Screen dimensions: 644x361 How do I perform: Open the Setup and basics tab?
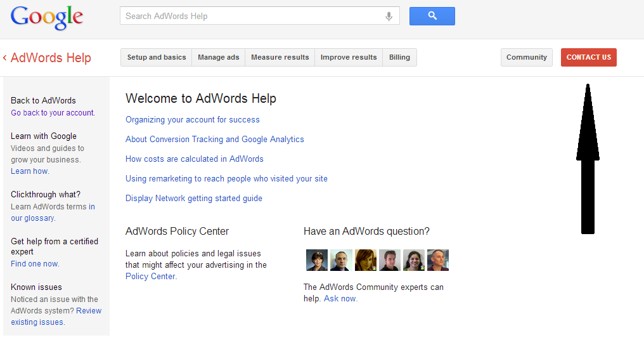point(157,58)
